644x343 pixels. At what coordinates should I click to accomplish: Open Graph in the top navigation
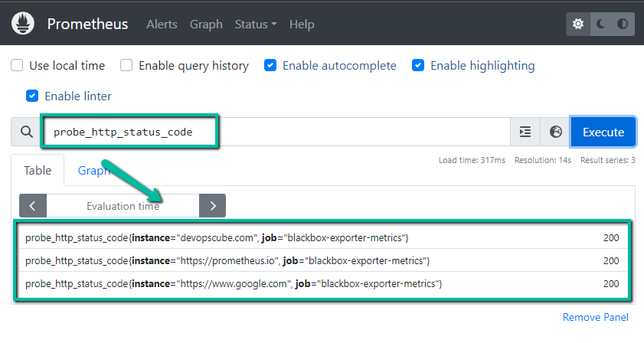tap(206, 24)
